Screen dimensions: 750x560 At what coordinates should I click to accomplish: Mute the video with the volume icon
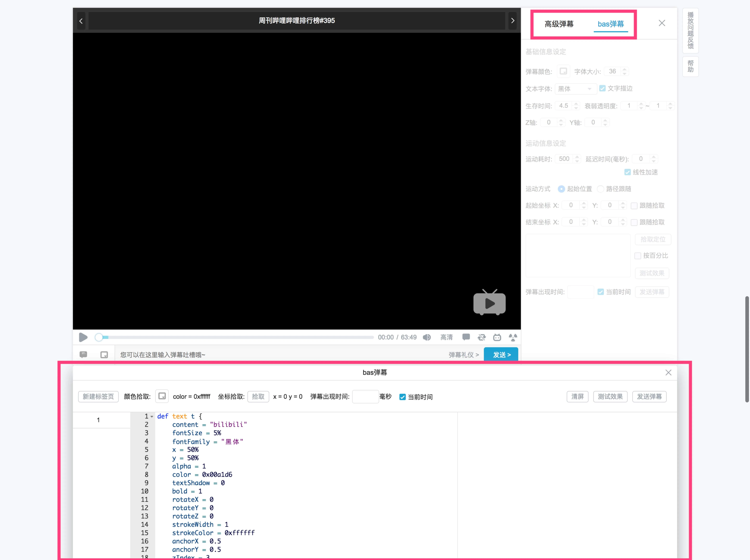click(x=427, y=337)
